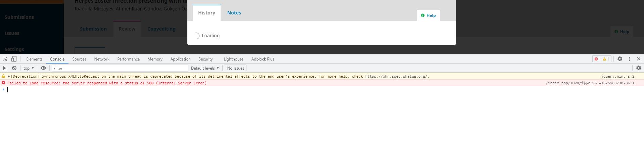The height and width of the screenshot is (160, 644).
Task: Click the jquery.min.js:2 source link
Action: [617, 76]
